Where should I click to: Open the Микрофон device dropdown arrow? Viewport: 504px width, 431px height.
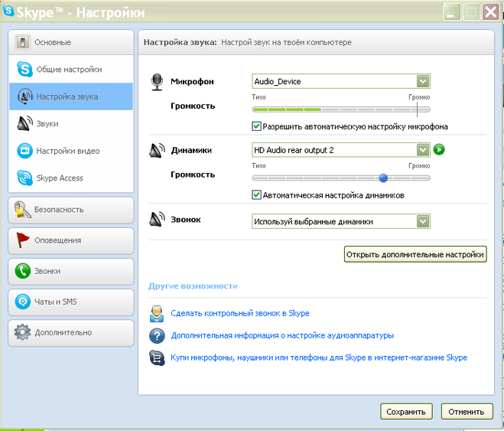423,81
